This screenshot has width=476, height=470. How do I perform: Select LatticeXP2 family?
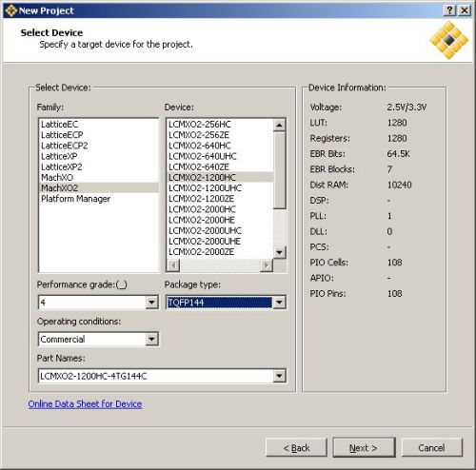(x=98, y=166)
